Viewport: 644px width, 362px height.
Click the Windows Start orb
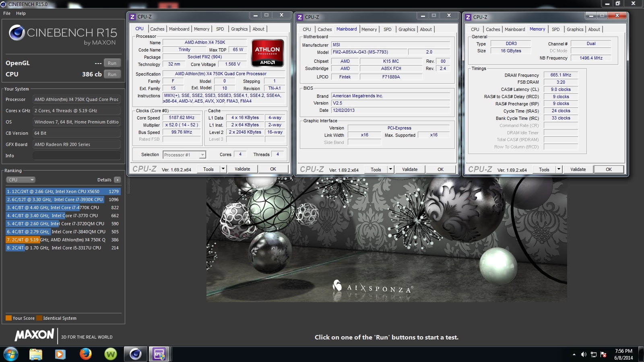coord(11,354)
